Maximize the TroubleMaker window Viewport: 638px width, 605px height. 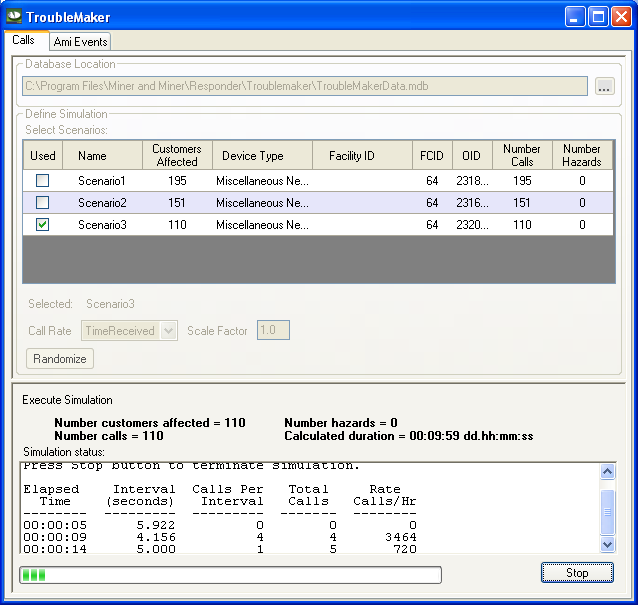597,16
